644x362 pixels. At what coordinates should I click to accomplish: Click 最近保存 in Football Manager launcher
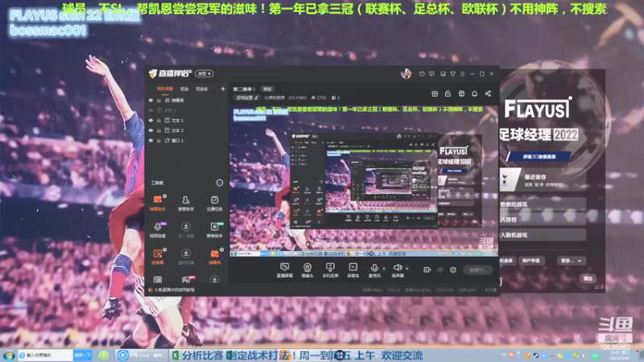click(543, 180)
